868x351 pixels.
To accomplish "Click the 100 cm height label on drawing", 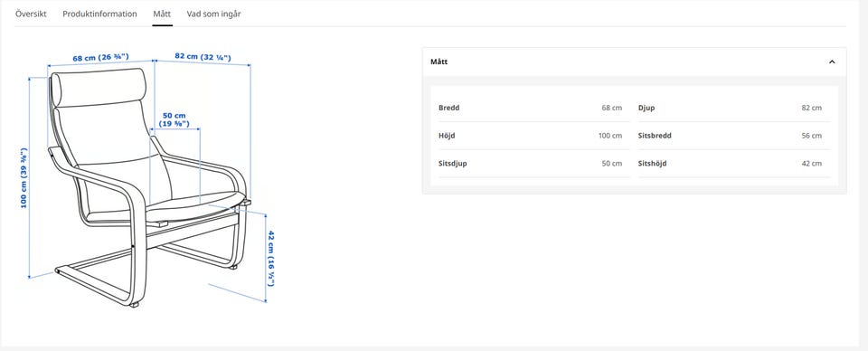I will [x=24, y=177].
